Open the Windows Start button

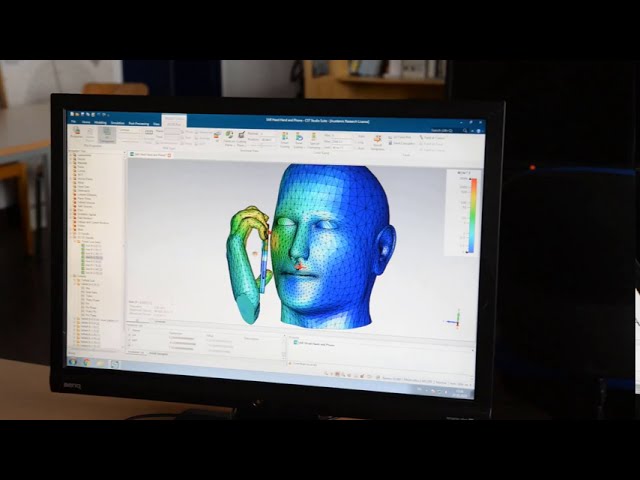click(x=73, y=362)
